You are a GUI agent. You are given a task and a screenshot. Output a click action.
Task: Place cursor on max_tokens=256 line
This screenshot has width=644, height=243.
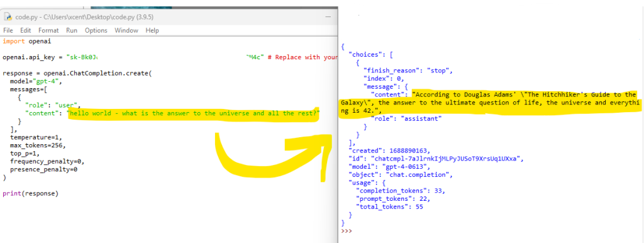[38, 145]
